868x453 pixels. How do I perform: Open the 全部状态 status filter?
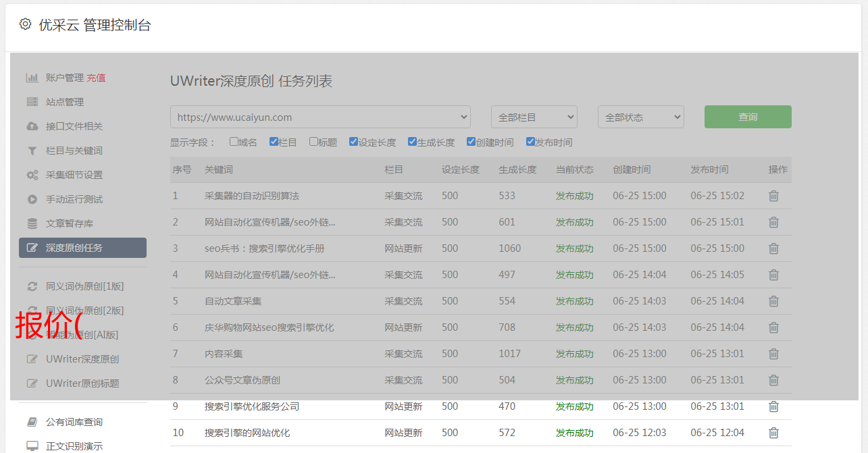tap(640, 117)
